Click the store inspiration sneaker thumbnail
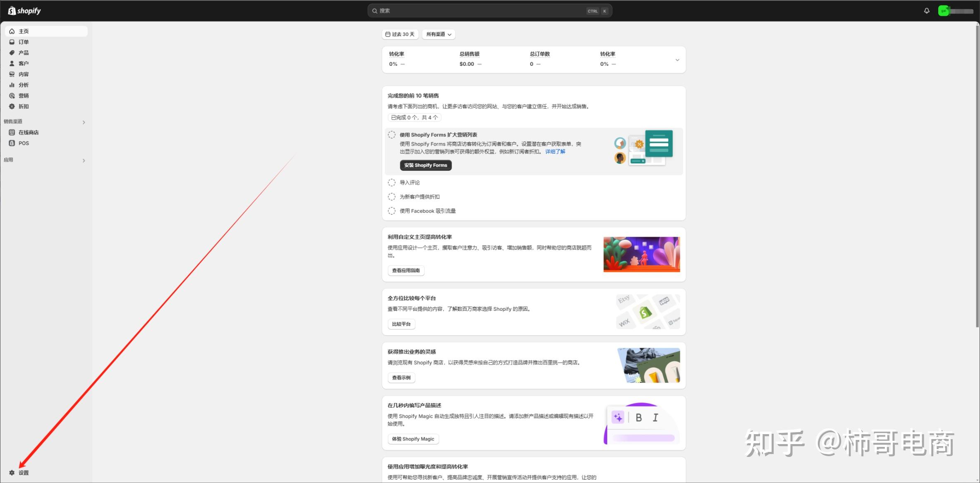Screen dimensions: 980x483 [648, 365]
